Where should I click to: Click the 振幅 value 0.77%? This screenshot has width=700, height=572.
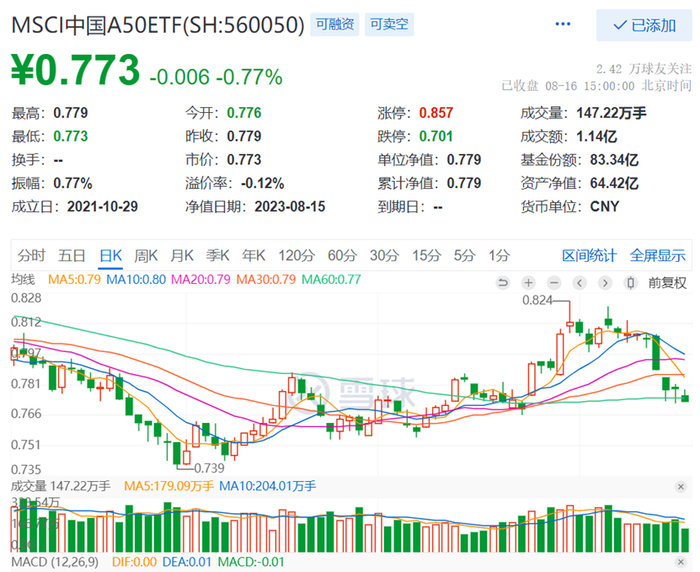pos(73,183)
